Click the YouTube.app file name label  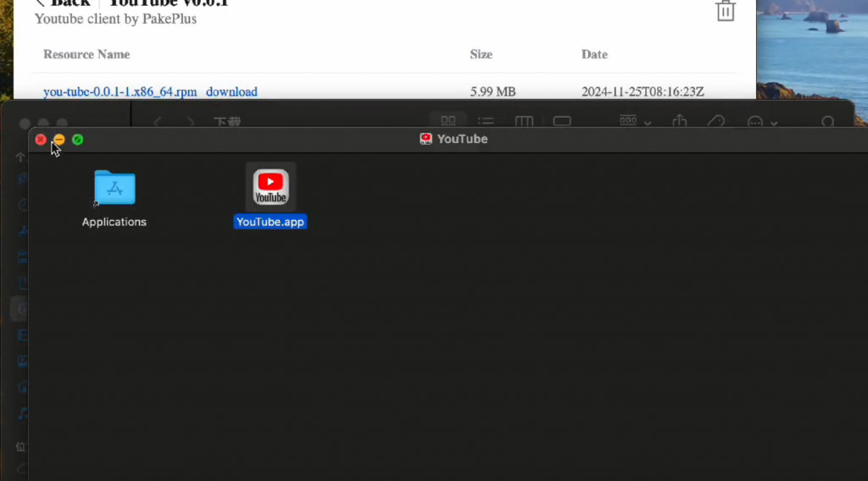point(270,222)
